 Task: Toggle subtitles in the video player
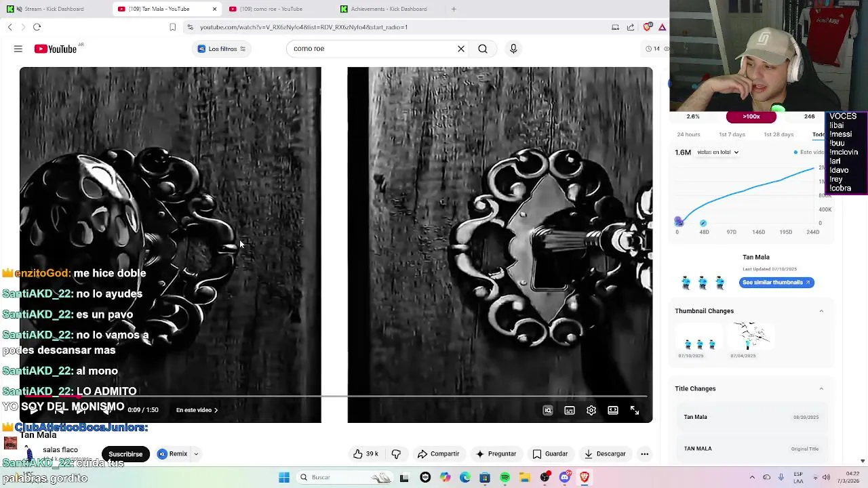(x=570, y=410)
